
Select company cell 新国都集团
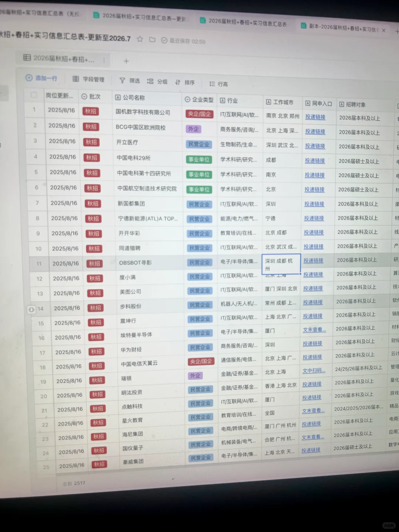[148, 204]
